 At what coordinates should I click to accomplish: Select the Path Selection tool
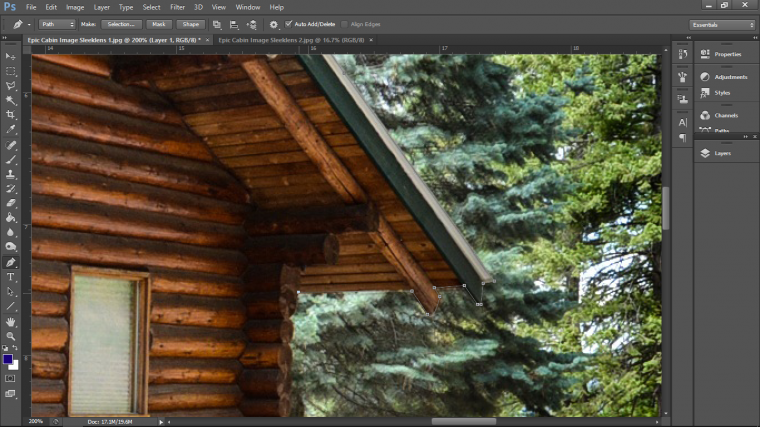click(10, 292)
